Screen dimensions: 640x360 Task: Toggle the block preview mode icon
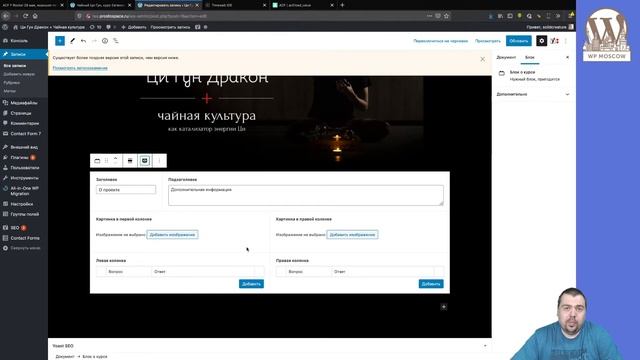coord(145,161)
